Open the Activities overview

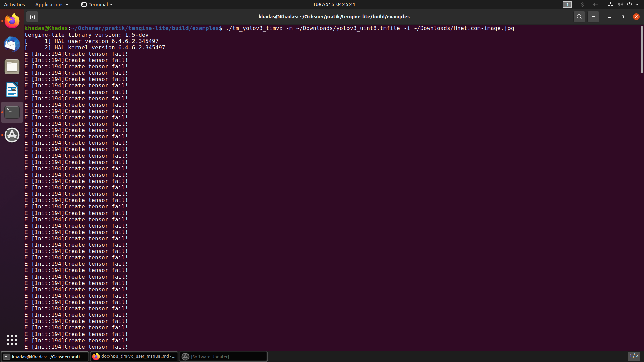tap(14, 4)
